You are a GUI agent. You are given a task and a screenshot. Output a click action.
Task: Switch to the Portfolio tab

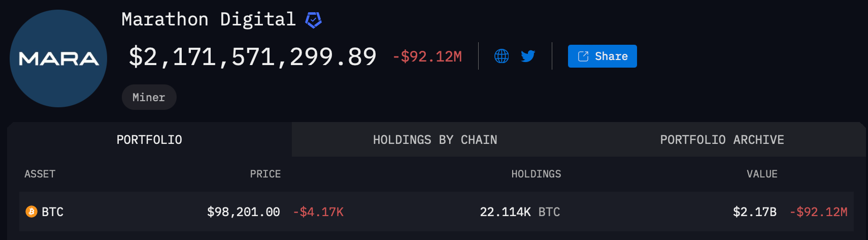coord(149,140)
